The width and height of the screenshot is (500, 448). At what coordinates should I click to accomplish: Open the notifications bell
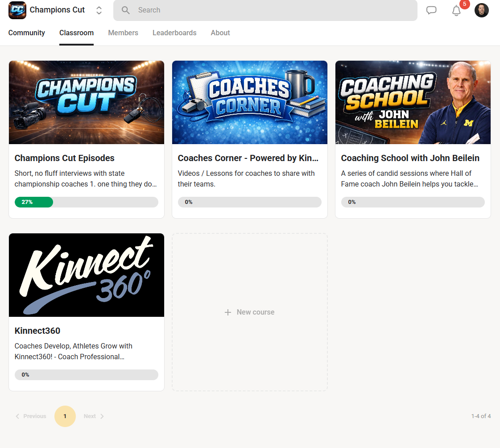click(456, 11)
